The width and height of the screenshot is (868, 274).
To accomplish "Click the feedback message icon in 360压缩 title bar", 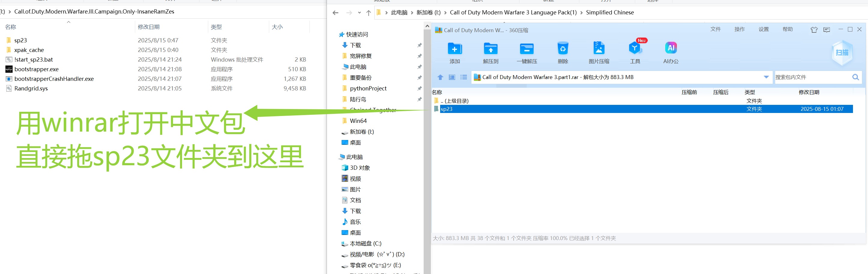I will click(x=827, y=30).
